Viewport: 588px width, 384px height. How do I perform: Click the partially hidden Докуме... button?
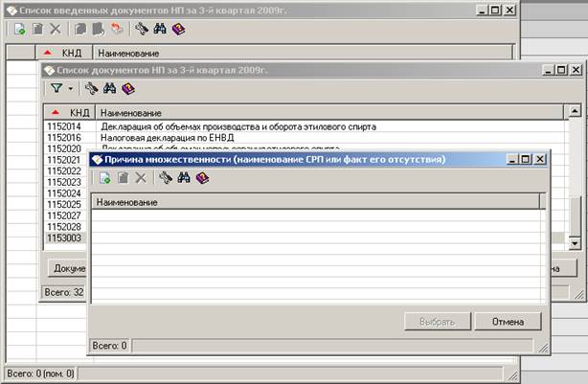click(67, 268)
